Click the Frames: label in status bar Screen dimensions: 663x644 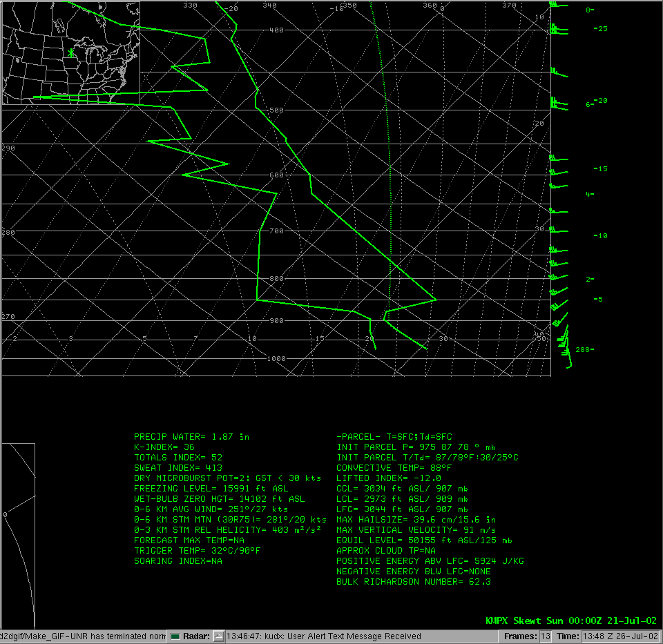(x=520, y=636)
